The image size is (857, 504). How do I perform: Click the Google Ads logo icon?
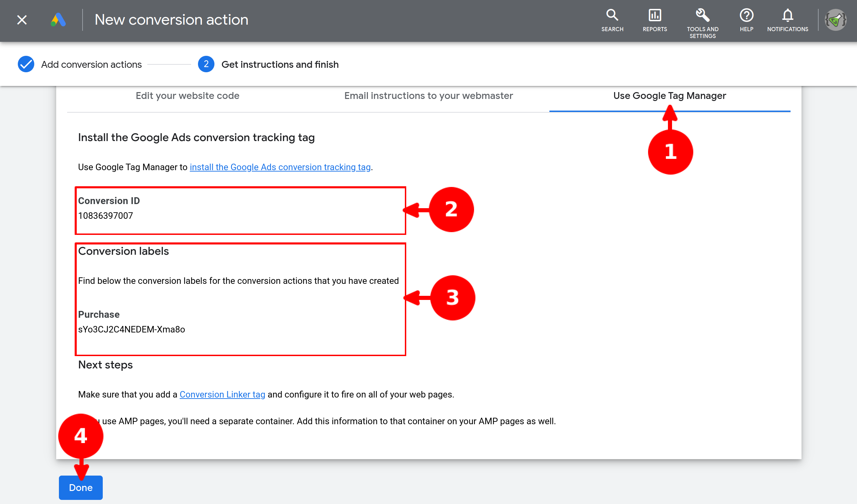pos(58,20)
